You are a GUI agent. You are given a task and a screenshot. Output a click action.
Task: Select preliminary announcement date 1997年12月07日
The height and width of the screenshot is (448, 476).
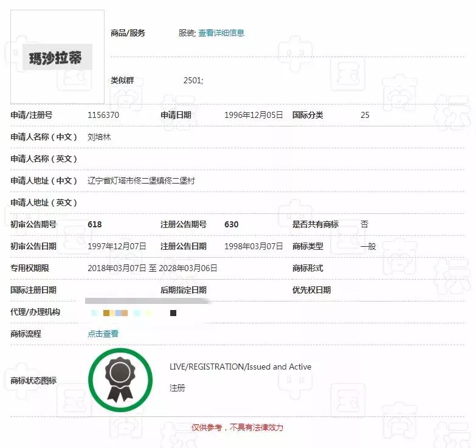pyautogui.click(x=117, y=246)
